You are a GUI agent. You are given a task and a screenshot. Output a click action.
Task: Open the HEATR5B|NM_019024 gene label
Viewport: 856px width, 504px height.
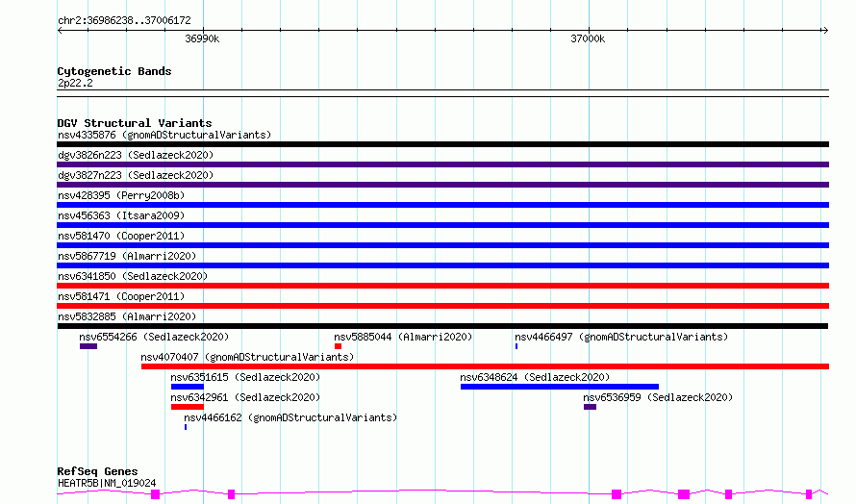click(107, 483)
